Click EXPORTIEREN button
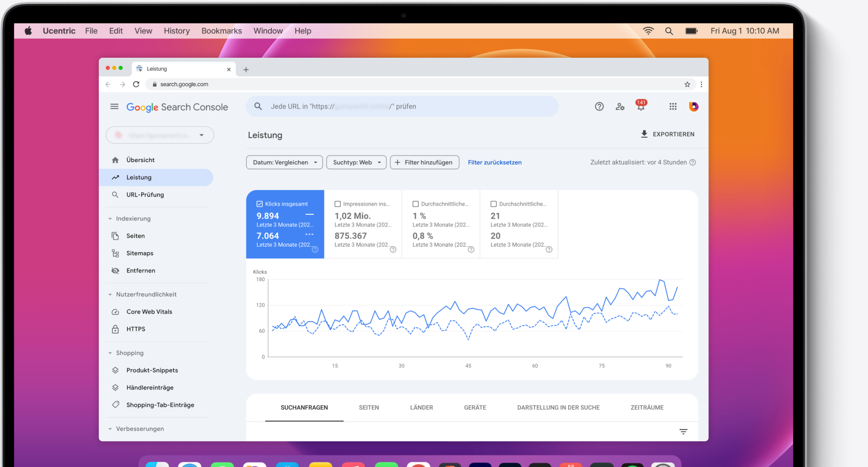The image size is (868, 467). [667, 134]
